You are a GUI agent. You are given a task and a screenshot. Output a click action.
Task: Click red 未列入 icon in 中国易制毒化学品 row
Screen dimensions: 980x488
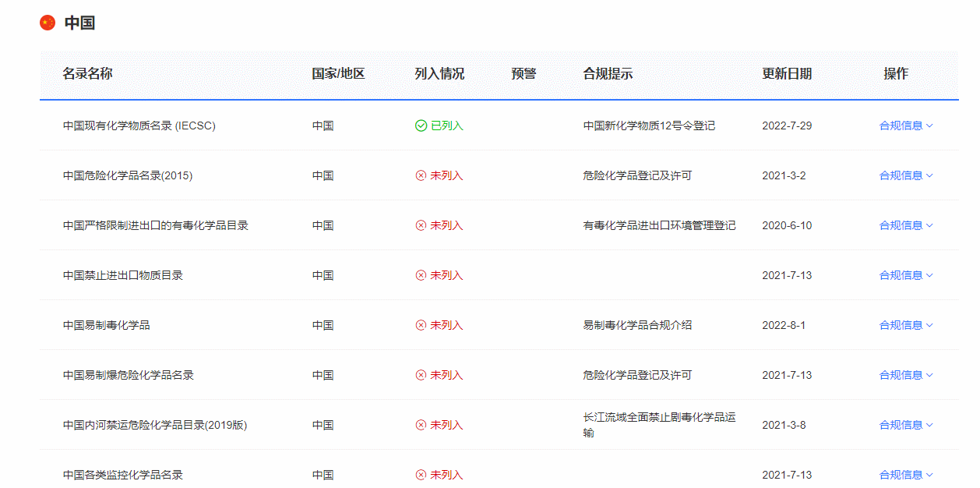click(x=421, y=325)
